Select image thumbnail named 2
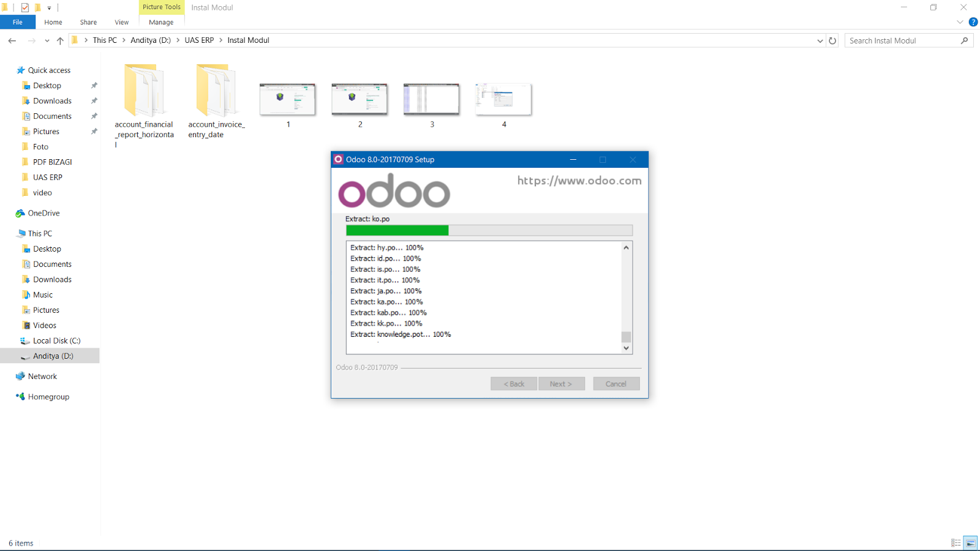Image resolution: width=980 pixels, height=551 pixels. (360, 105)
